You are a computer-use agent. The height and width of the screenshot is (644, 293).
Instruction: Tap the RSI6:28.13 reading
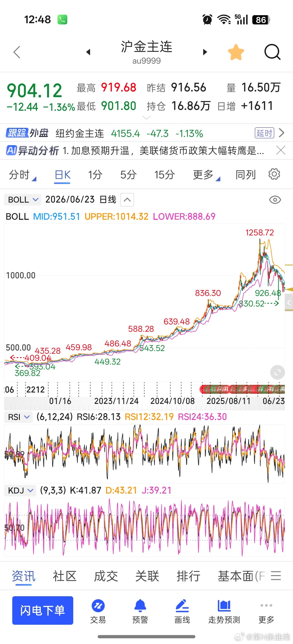pyautogui.click(x=99, y=417)
